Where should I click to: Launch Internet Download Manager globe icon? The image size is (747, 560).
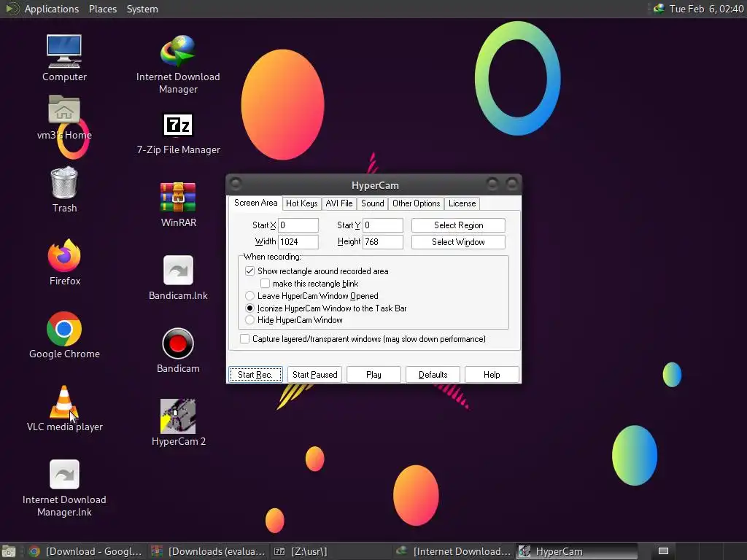tap(178, 52)
